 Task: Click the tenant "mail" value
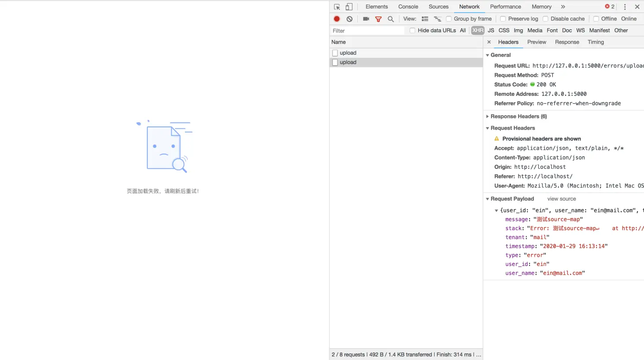tap(540, 237)
